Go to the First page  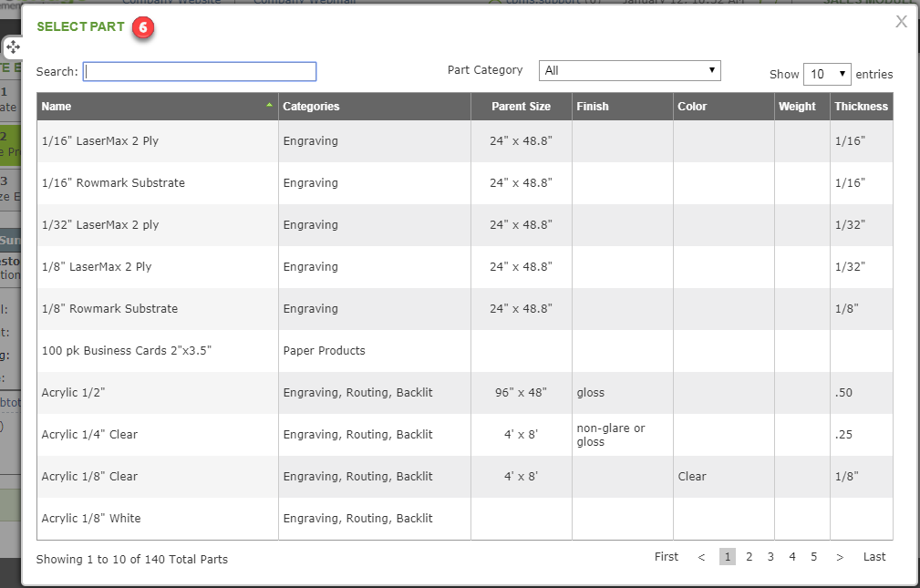point(667,556)
